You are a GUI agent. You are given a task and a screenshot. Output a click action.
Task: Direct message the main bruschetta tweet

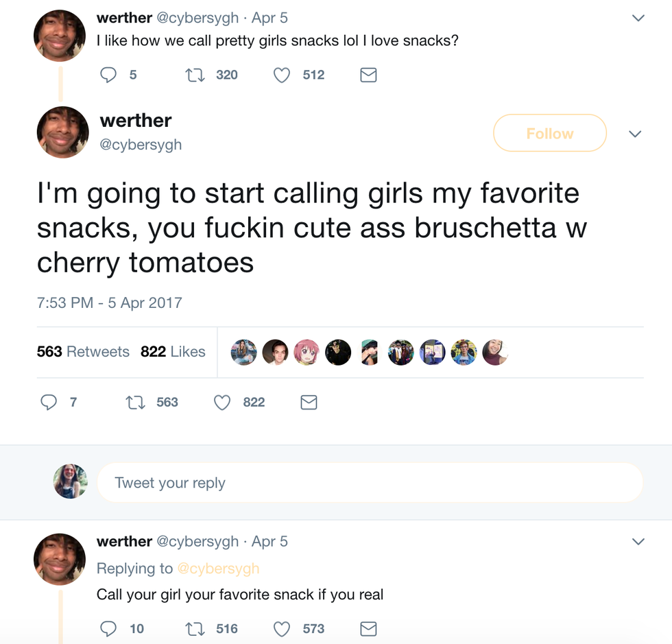point(309,403)
